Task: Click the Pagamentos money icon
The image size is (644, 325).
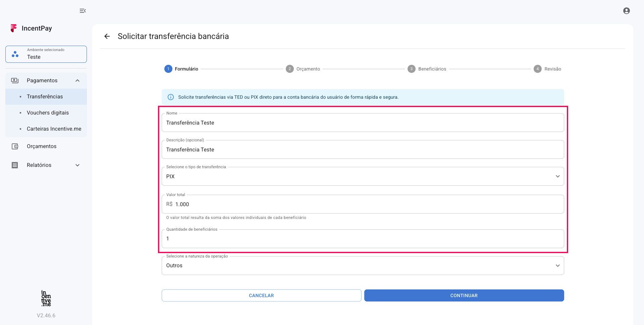Action: 15,81
